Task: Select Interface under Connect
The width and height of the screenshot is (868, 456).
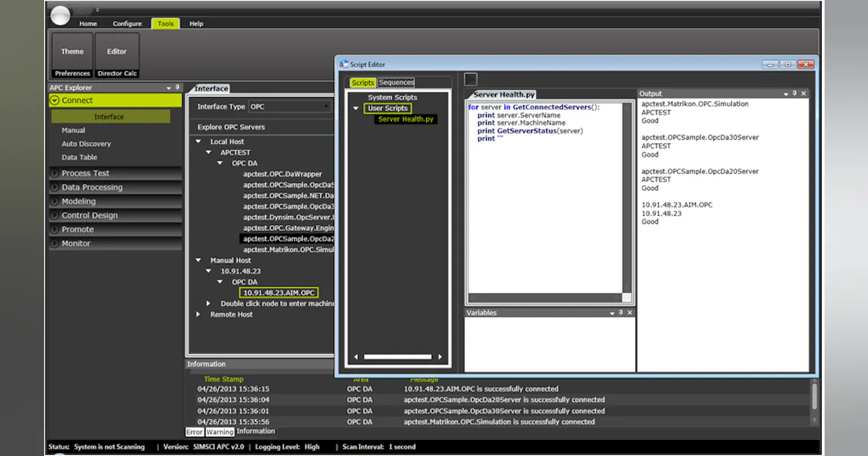Action: tap(109, 117)
